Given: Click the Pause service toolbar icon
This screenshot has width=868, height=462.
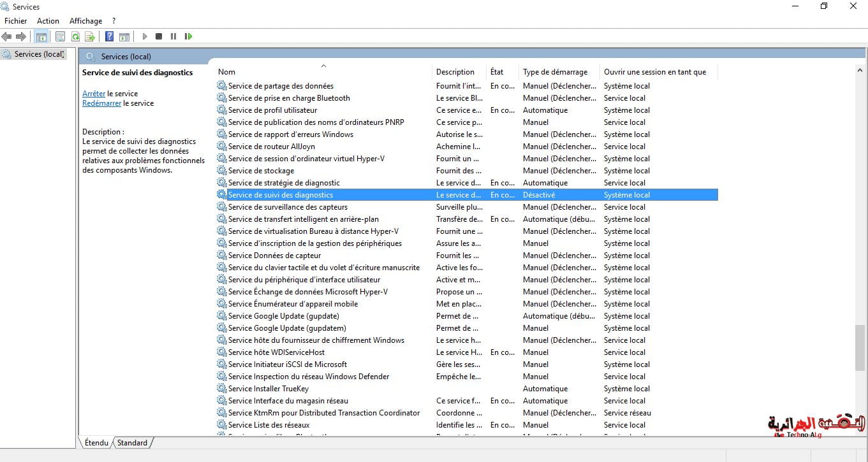Looking at the screenshot, I should click(x=173, y=37).
